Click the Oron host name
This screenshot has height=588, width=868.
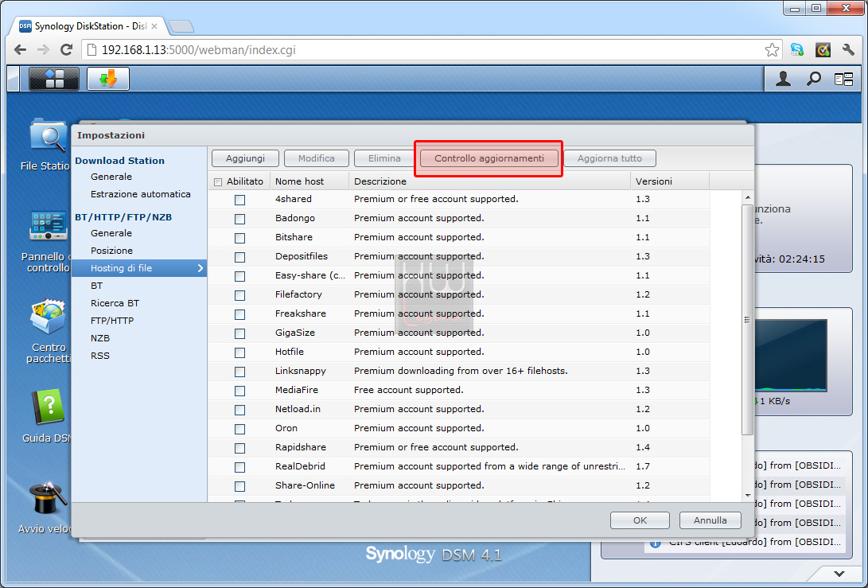click(286, 428)
